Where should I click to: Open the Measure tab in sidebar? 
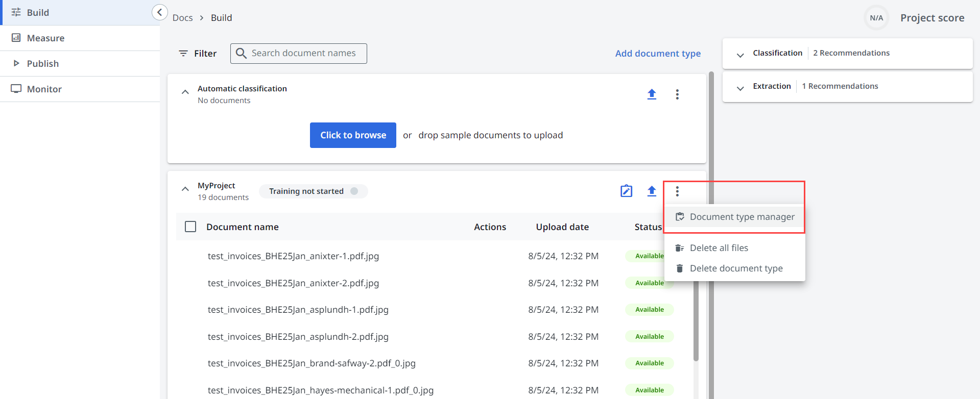click(x=45, y=38)
